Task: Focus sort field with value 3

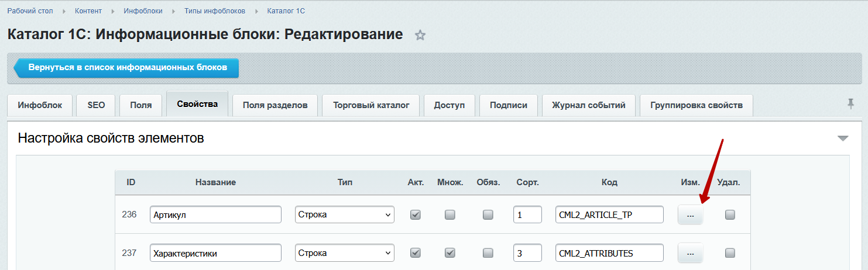Action: [x=527, y=253]
